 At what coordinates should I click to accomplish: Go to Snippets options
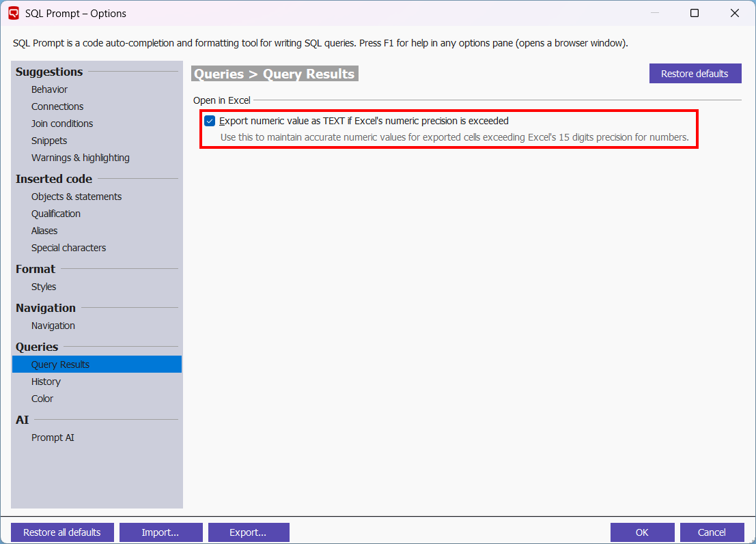tap(49, 141)
